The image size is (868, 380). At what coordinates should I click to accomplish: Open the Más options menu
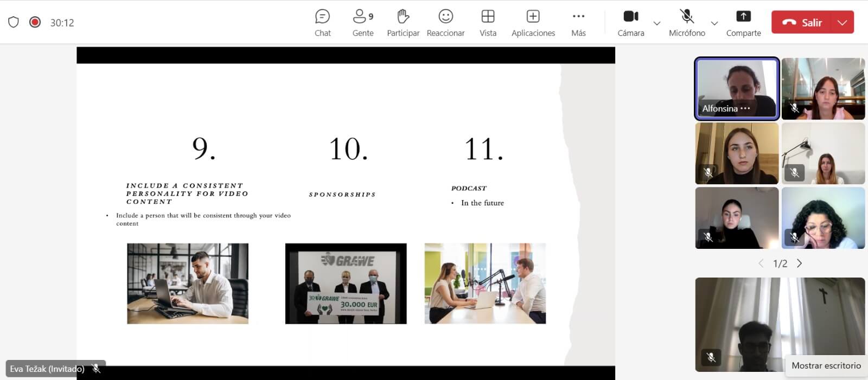pyautogui.click(x=578, y=23)
